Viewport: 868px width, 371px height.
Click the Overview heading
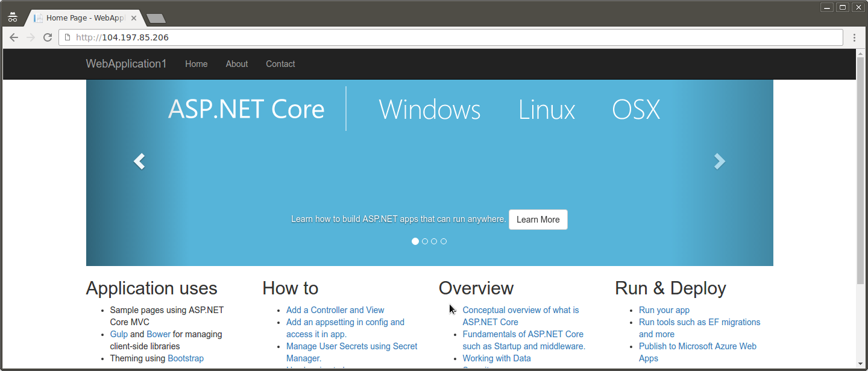(x=476, y=288)
